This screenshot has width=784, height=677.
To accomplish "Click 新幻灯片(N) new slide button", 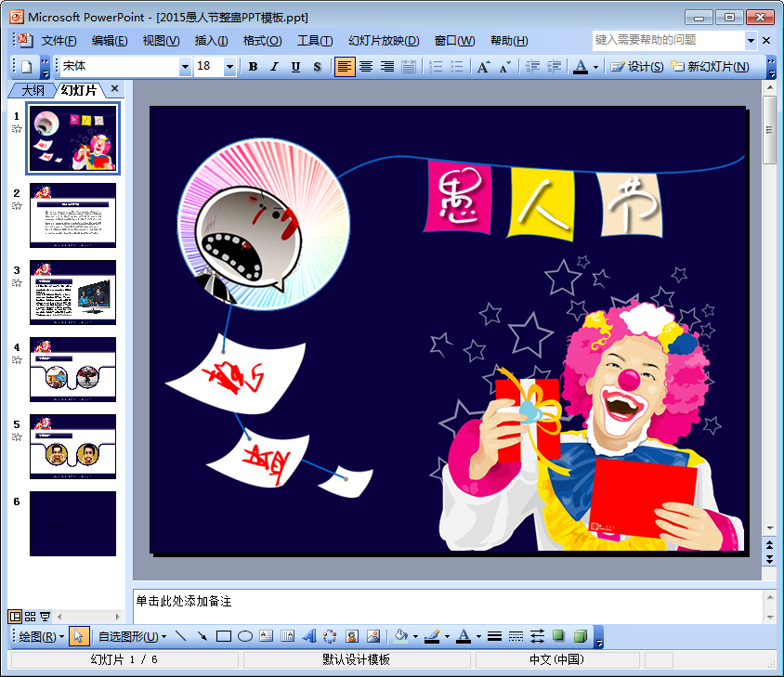I will [x=710, y=67].
